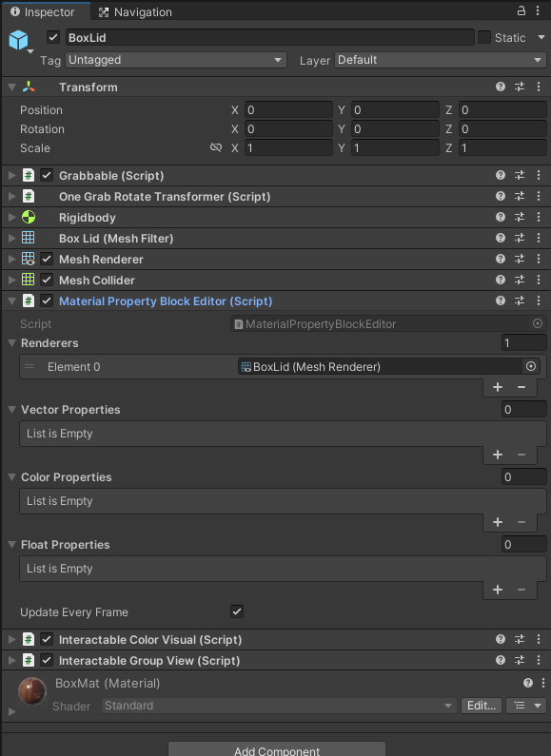Open Grabbable script presets icon
This screenshot has width=551, height=756.
(520, 175)
